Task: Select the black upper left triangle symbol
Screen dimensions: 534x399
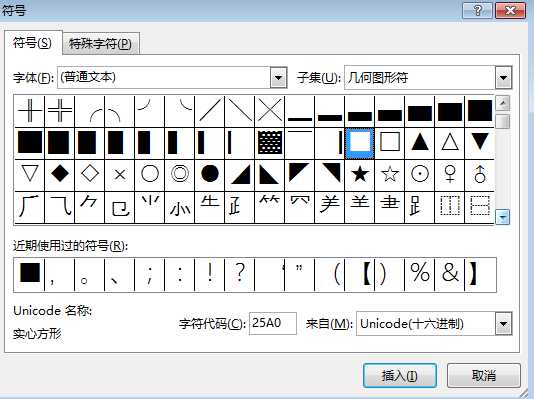Action: tap(300, 175)
